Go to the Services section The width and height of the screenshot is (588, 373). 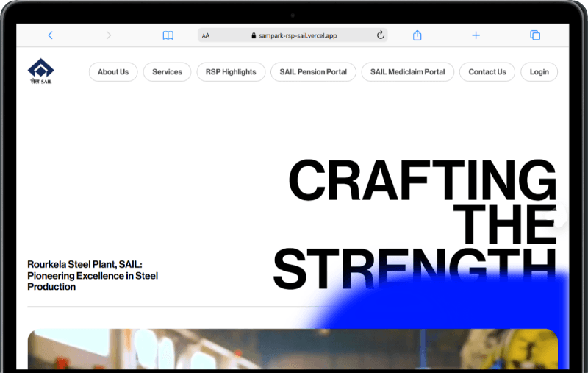click(167, 72)
